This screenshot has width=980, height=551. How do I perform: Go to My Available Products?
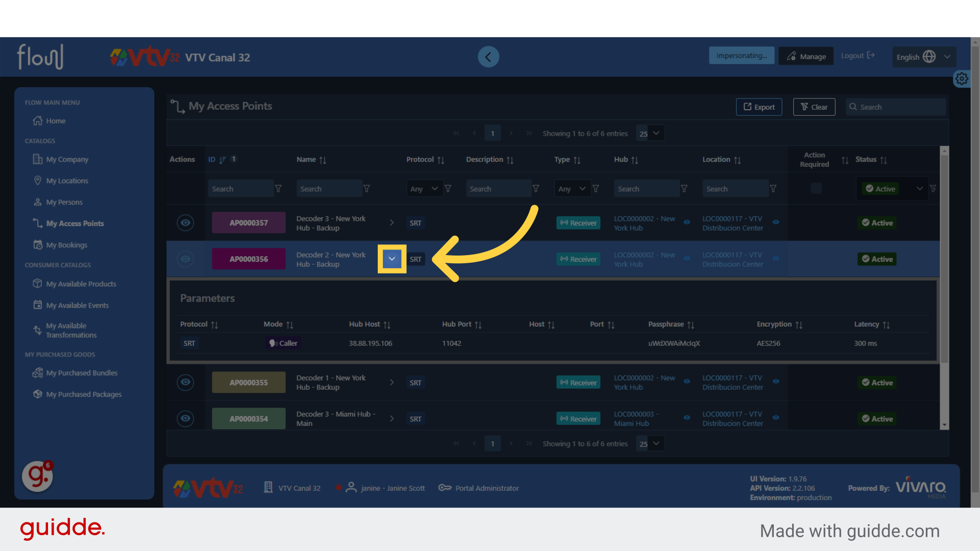(x=81, y=284)
